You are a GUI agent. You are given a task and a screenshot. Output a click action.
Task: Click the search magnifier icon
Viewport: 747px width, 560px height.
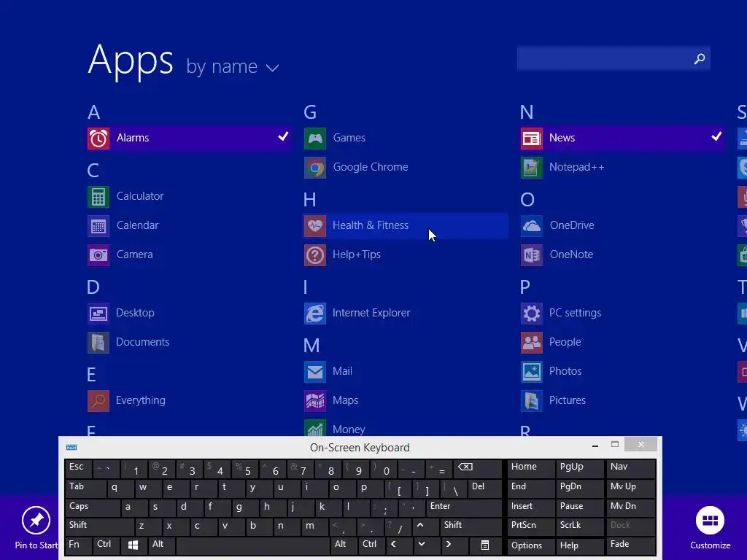click(699, 58)
